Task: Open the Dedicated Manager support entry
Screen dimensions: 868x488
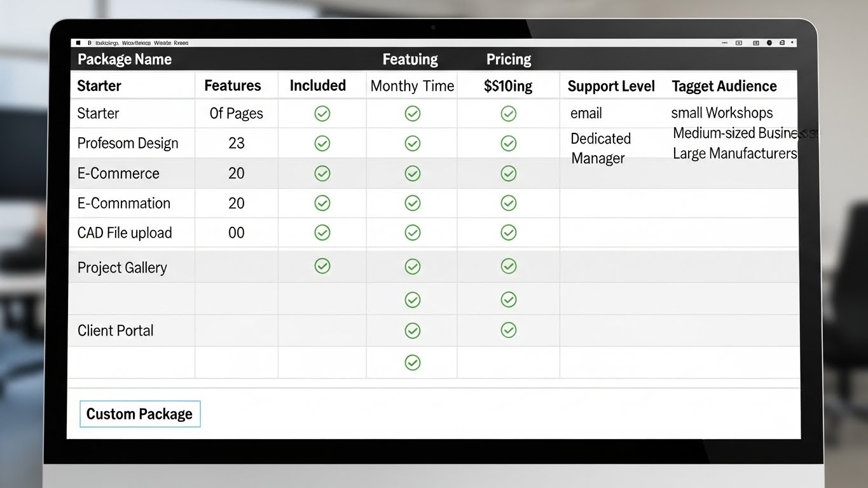Action: coord(600,148)
